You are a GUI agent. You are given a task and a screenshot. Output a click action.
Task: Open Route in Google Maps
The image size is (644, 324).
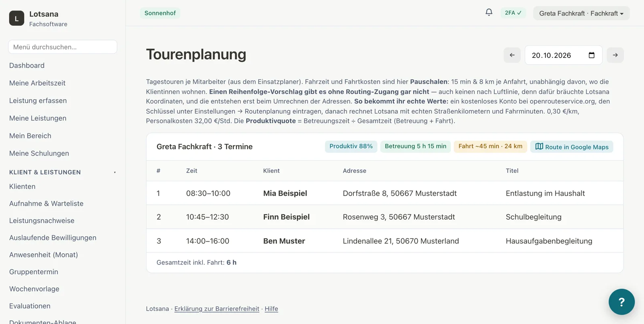pyautogui.click(x=572, y=147)
